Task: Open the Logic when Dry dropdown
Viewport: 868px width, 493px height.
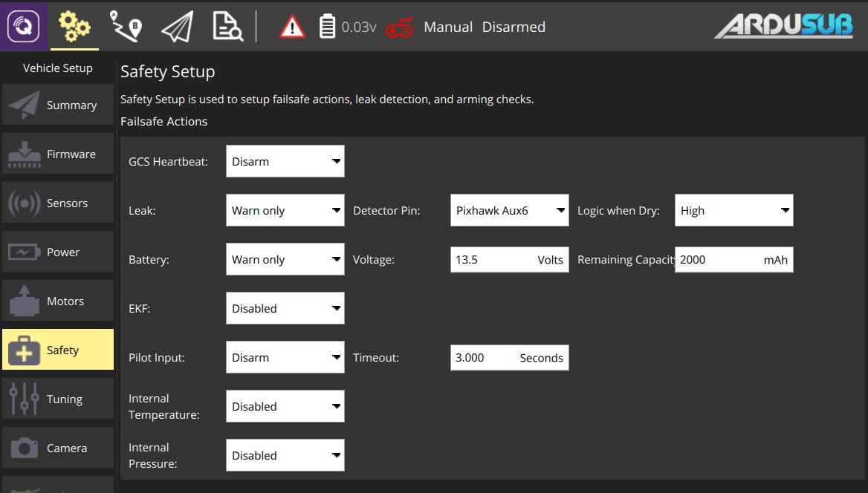Action: coord(733,210)
